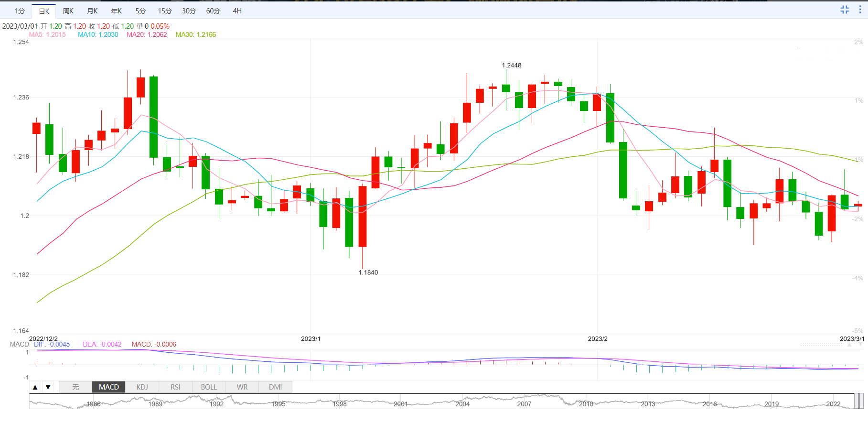
Task: Click 2004 on the history overview timeline
Action: pyautogui.click(x=462, y=404)
